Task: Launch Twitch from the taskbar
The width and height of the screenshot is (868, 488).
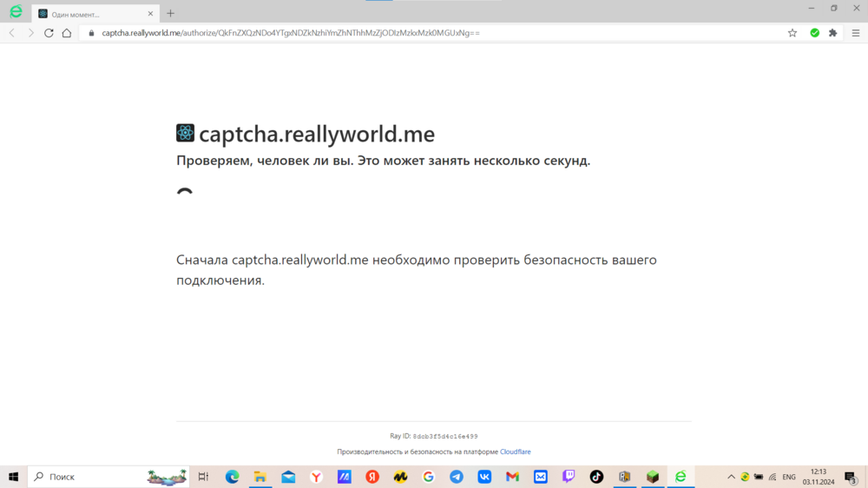Action: 569,477
